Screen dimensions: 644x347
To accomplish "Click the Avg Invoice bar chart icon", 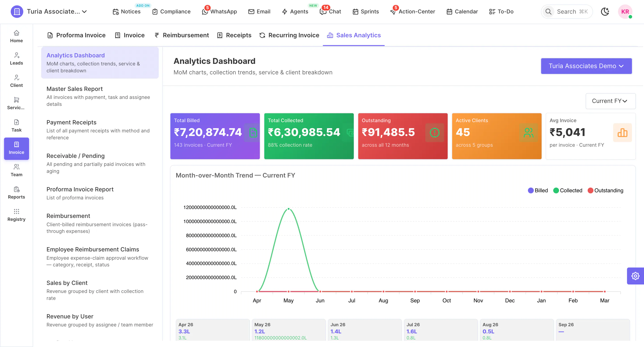I will click(622, 133).
